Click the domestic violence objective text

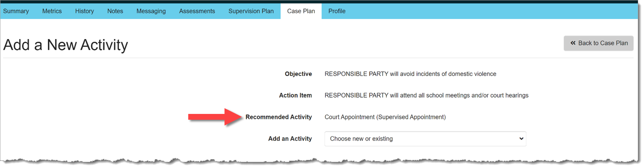[410, 74]
